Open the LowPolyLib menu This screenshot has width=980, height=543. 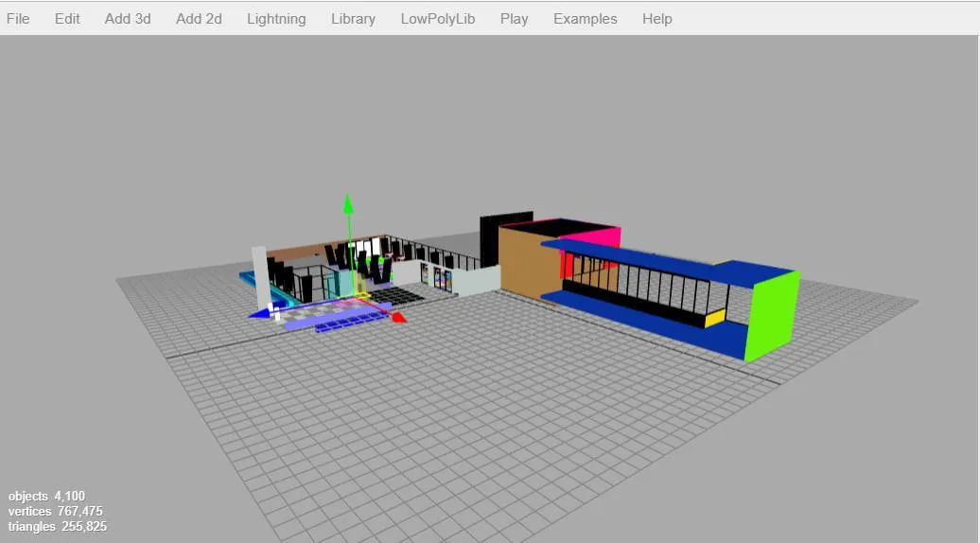[437, 19]
